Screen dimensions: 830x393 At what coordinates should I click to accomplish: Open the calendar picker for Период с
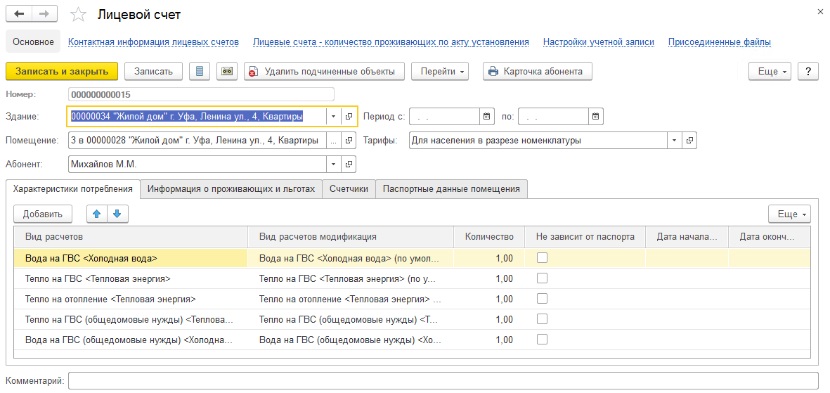coord(486,117)
